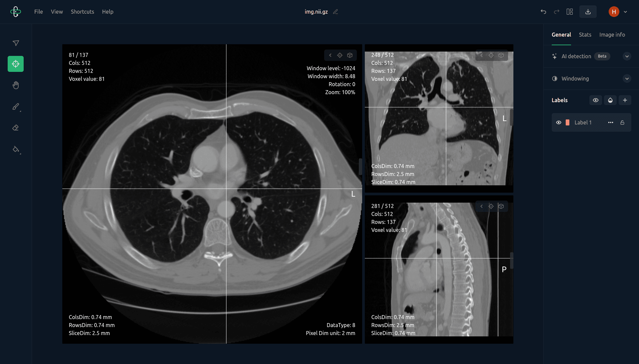Switch to the Stats tab
639x364 pixels.
(x=585, y=35)
